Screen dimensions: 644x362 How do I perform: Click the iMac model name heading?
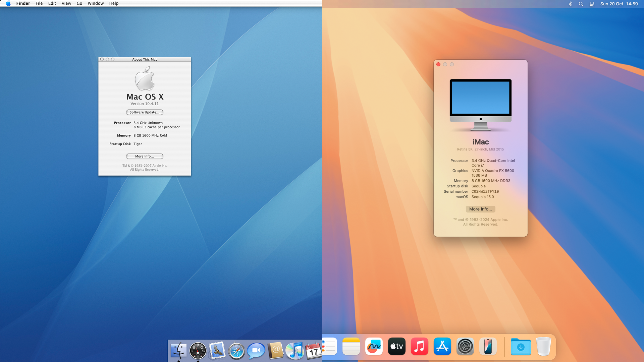pyautogui.click(x=481, y=142)
